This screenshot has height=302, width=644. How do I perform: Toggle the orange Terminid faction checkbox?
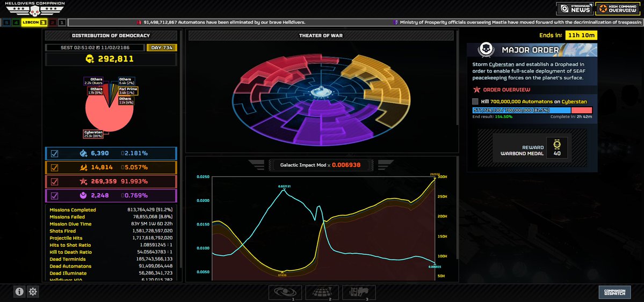click(x=54, y=167)
